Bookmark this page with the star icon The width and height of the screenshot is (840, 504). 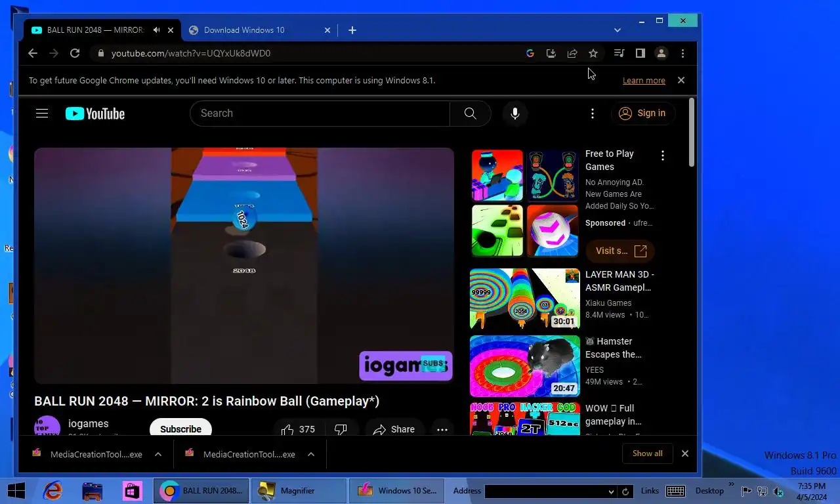(593, 53)
